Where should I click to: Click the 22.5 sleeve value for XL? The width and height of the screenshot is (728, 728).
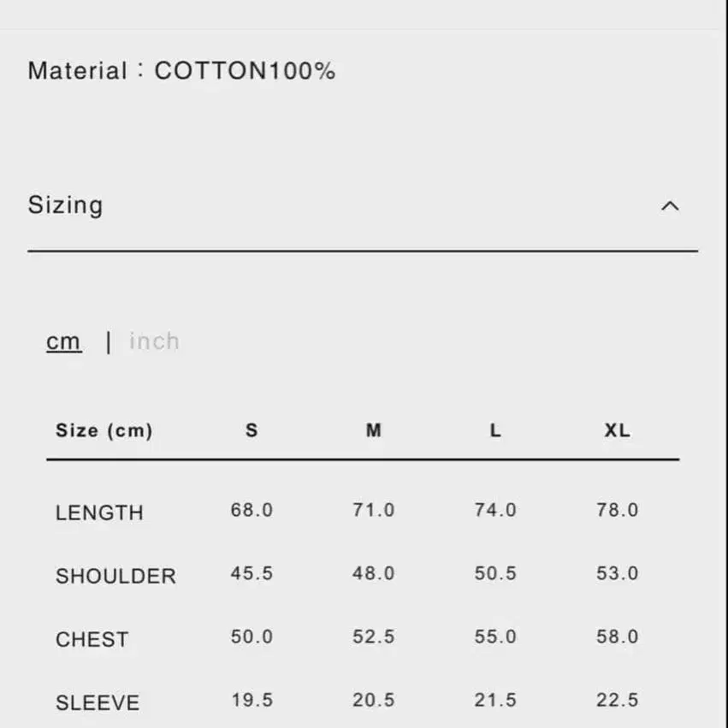[x=617, y=700]
